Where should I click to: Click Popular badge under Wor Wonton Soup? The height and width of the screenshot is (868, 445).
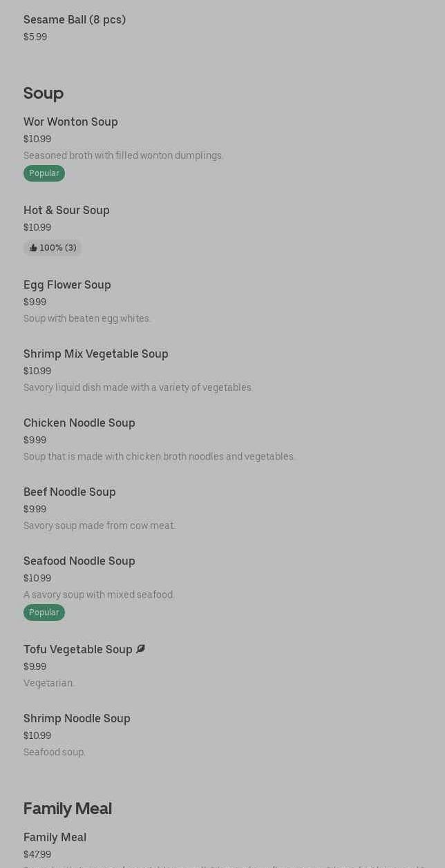coord(44,173)
